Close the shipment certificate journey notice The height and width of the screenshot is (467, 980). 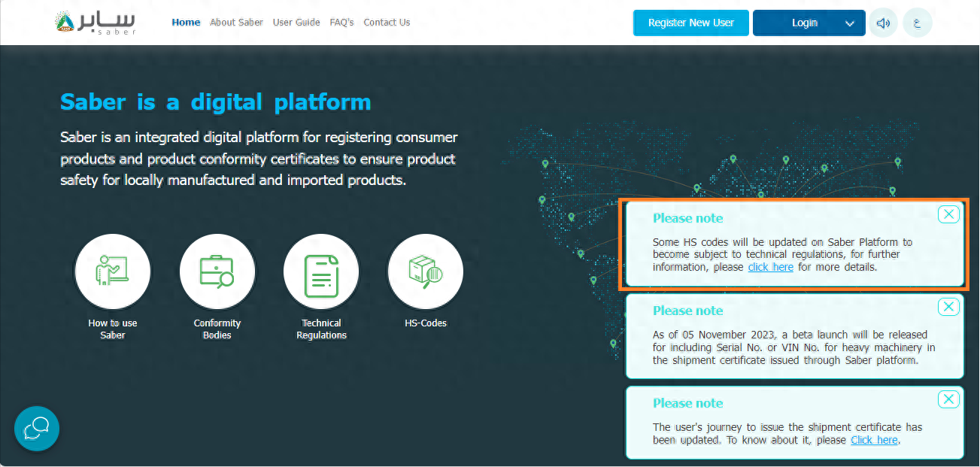[x=948, y=399]
